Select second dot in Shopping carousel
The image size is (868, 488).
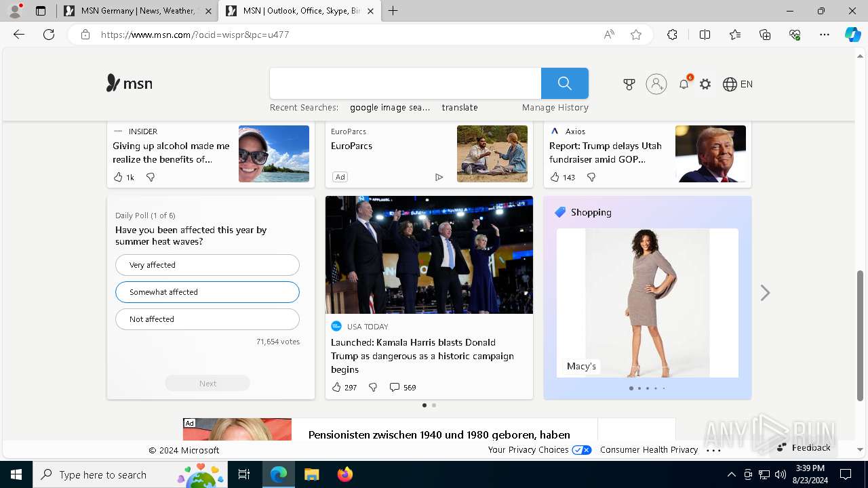639,388
